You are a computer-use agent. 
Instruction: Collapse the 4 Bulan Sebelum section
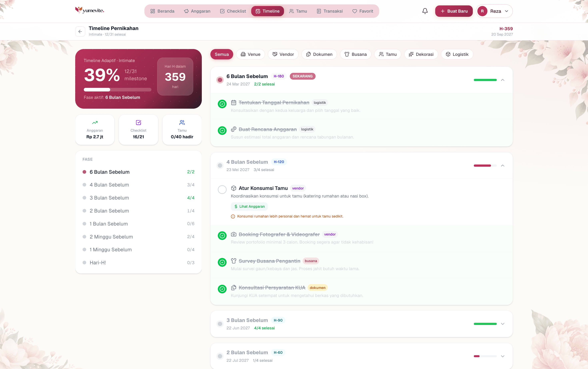pos(503,166)
